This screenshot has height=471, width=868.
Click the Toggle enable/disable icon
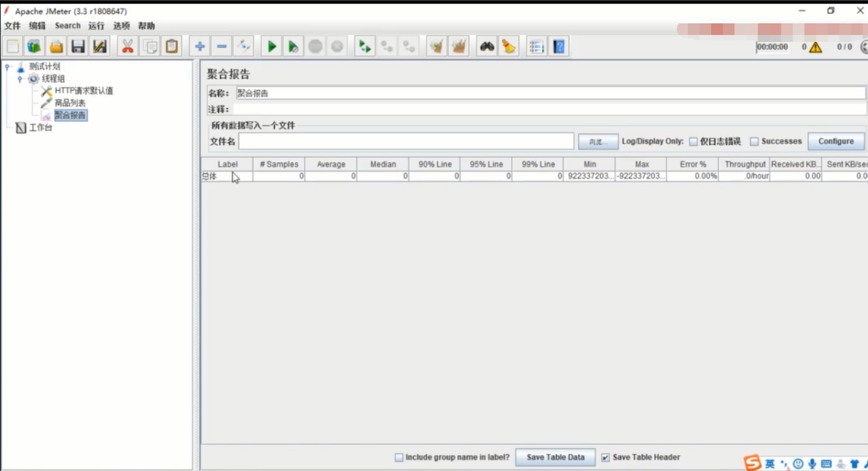[244, 47]
